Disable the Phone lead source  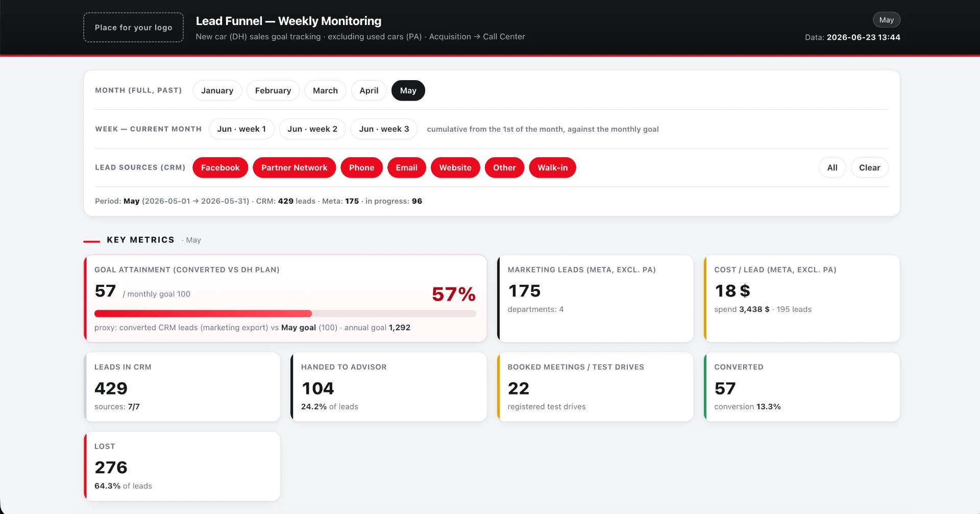point(361,167)
